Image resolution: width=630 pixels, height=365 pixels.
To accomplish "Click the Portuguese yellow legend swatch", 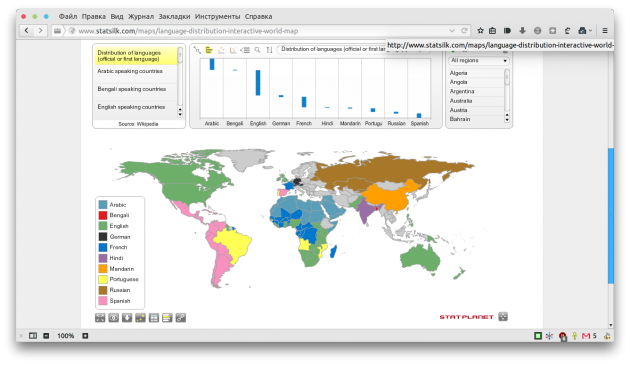I will [x=103, y=279].
